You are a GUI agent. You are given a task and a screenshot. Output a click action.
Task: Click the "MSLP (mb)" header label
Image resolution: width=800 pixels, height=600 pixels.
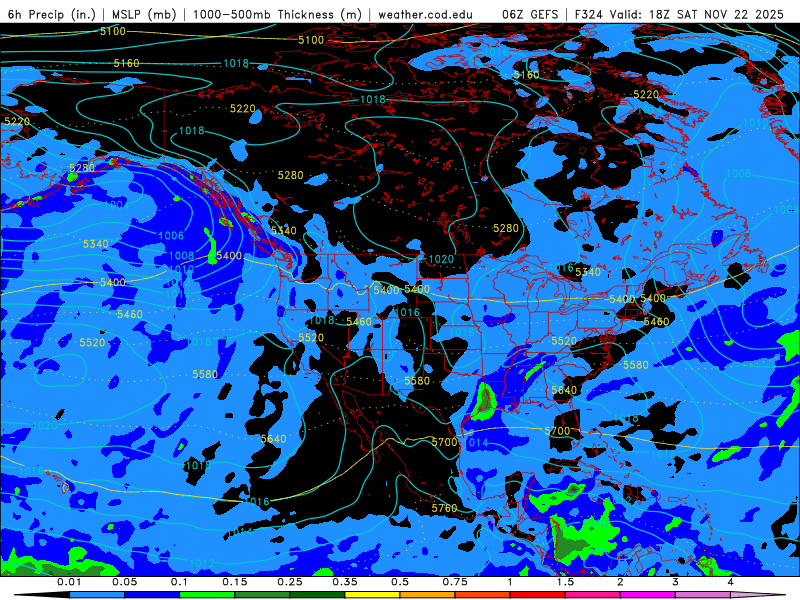click(144, 14)
